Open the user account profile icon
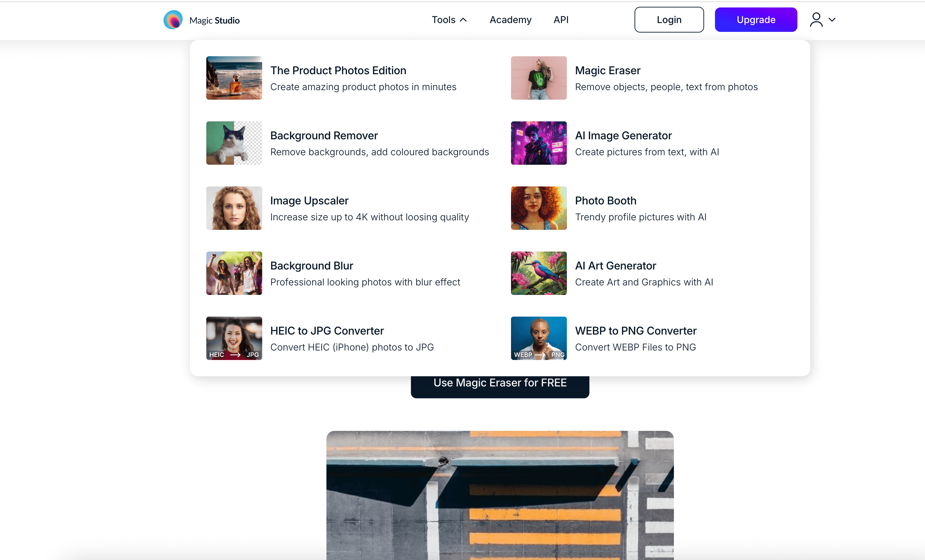This screenshot has width=925, height=560. point(816,20)
